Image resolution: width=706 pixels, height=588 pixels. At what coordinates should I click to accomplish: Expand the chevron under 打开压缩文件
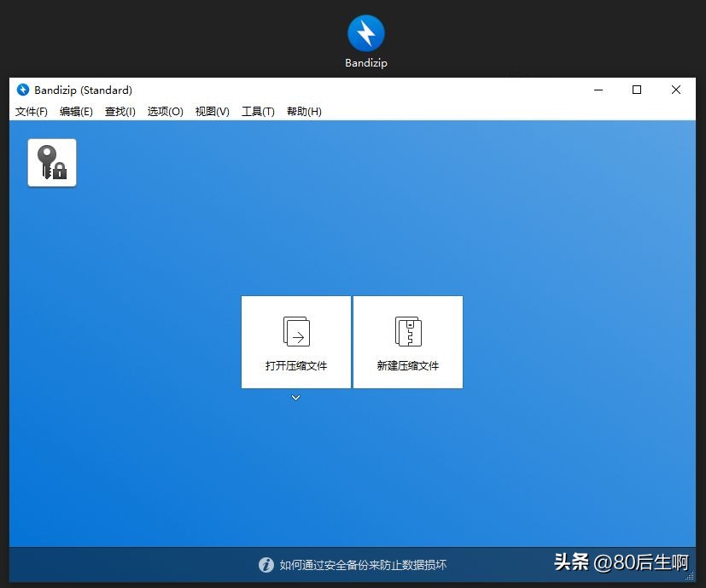point(295,397)
